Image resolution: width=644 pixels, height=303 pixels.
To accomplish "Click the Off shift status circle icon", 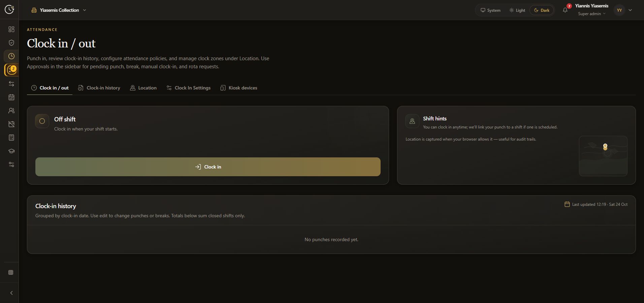I will (42, 121).
